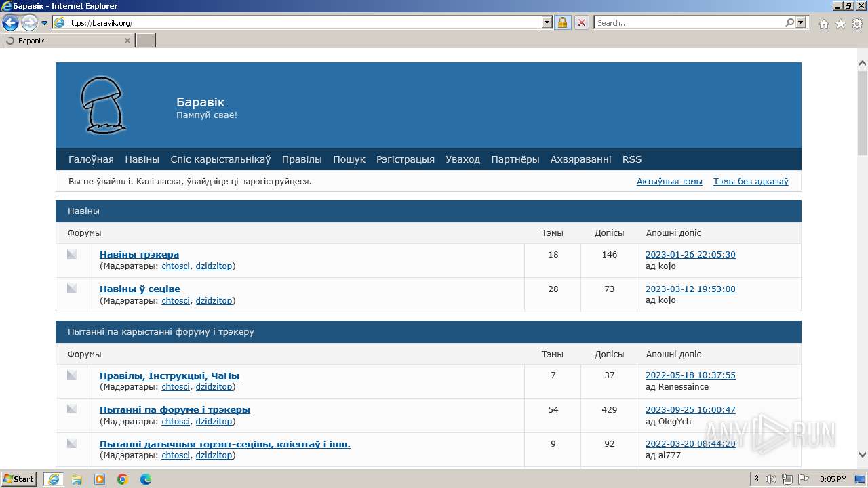Open last post 2023-09-25 16:00:47

click(x=690, y=410)
